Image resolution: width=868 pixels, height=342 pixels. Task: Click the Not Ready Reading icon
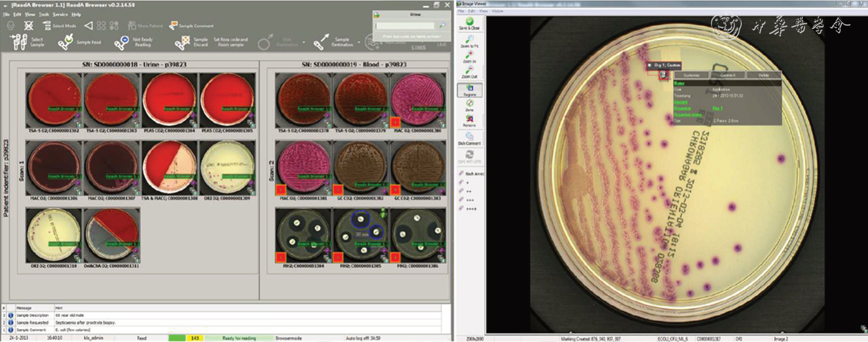click(x=122, y=42)
